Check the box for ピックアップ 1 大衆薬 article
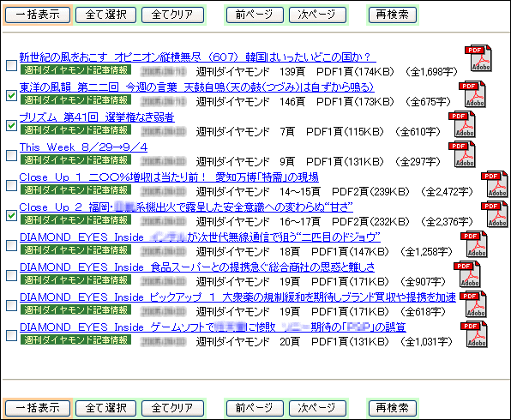This screenshot has width=511, height=420. (x=11, y=305)
